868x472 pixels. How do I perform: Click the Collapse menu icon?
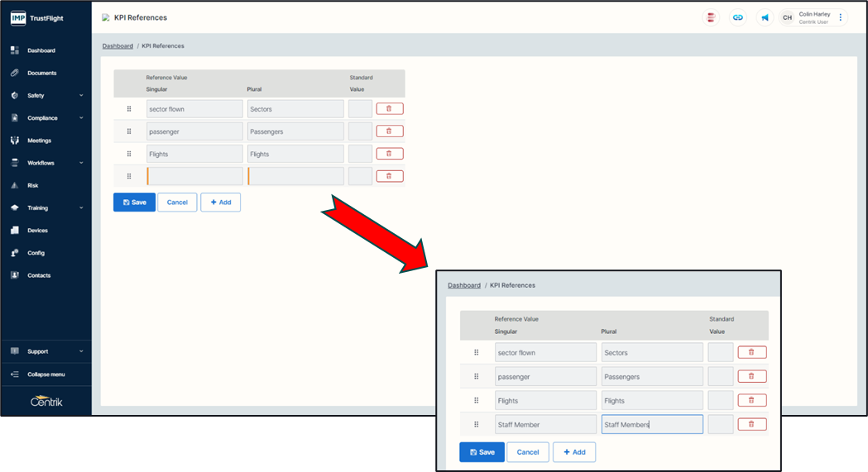coord(15,374)
